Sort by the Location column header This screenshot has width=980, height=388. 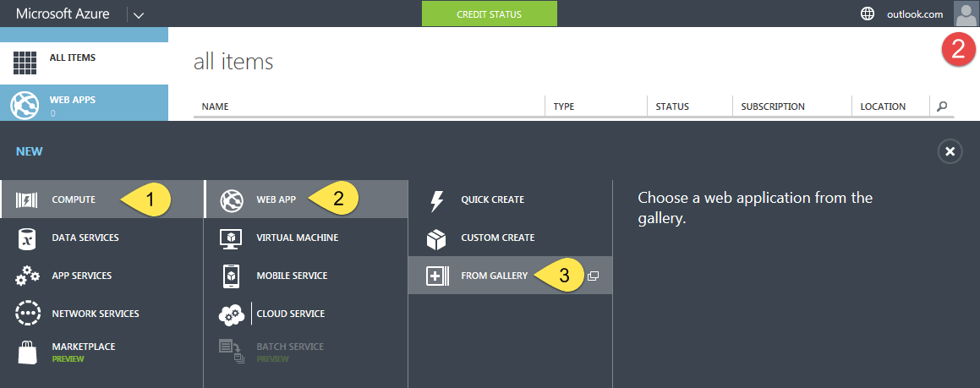883,107
